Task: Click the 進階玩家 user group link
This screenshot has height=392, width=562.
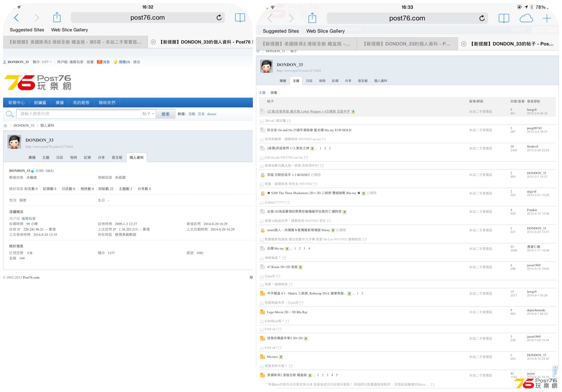Action: pyautogui.click(x=29, y=218)
